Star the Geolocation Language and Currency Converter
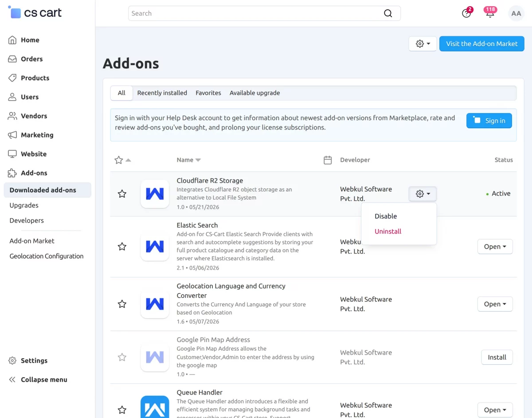 pos(122,304)
